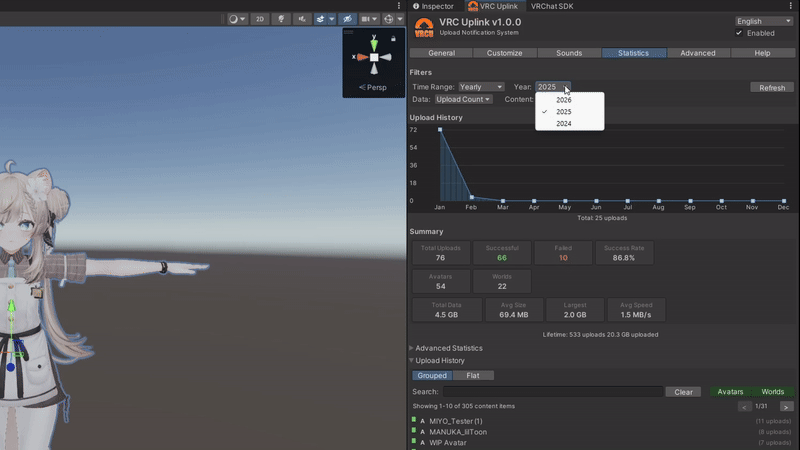The width and height of the screenshot is (800, 450).
Task: Click the December data point on chart
Action: (784, 201)
